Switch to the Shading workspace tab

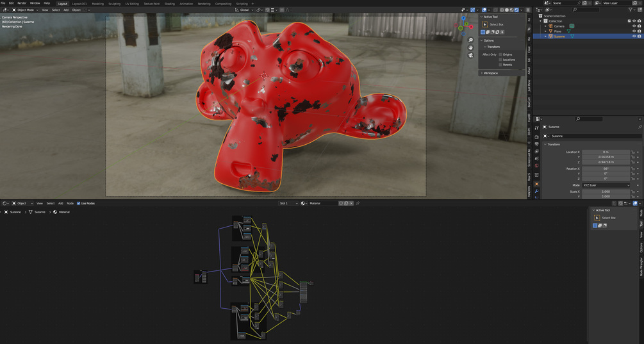point(170,4)
